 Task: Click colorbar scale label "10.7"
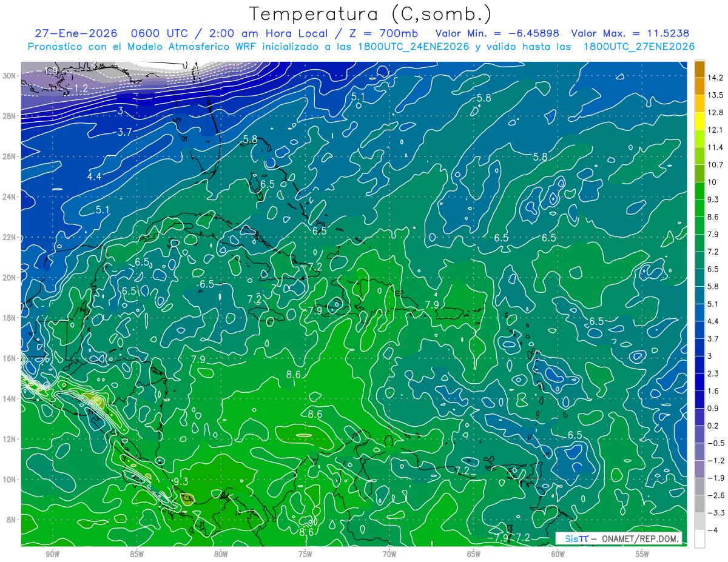coord(715,164)
